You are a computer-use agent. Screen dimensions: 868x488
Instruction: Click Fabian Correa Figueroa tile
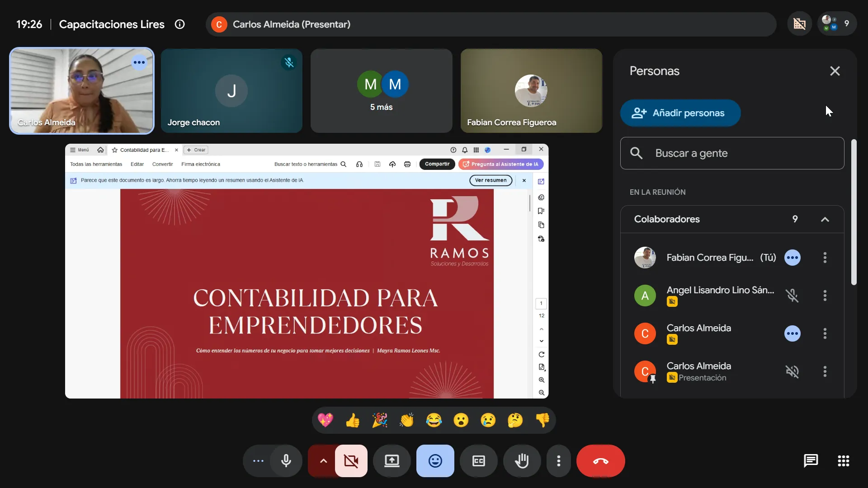click(x=531, y=91)
